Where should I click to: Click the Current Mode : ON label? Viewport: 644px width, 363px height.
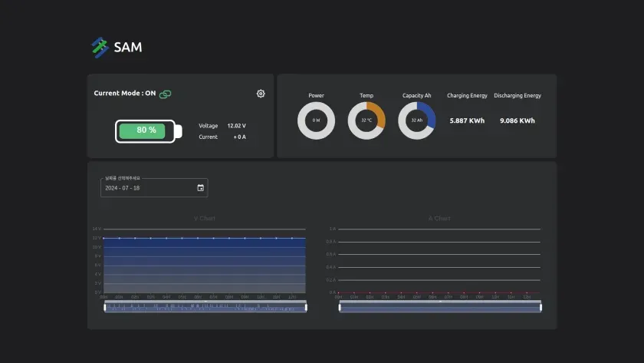coord(125,94)
